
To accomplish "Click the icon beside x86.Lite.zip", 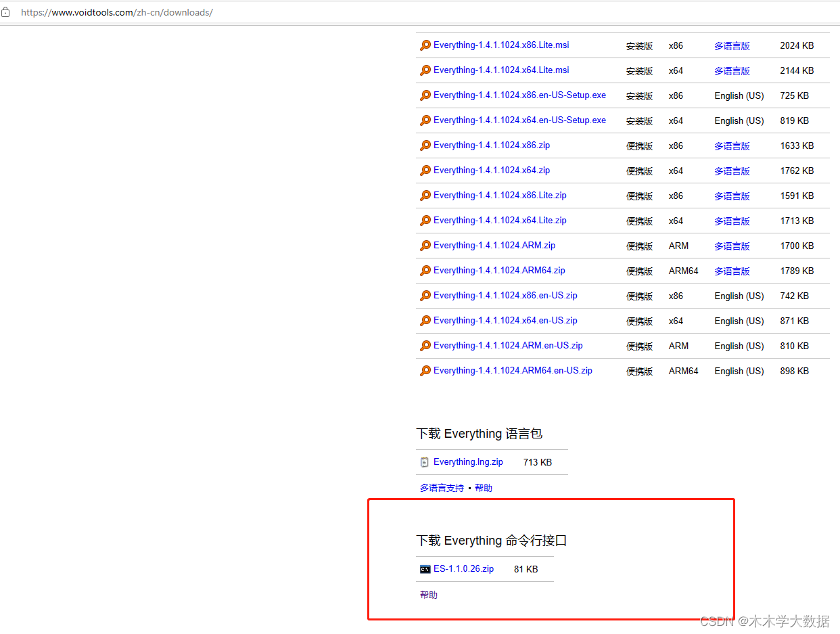I will pos(425,196).
